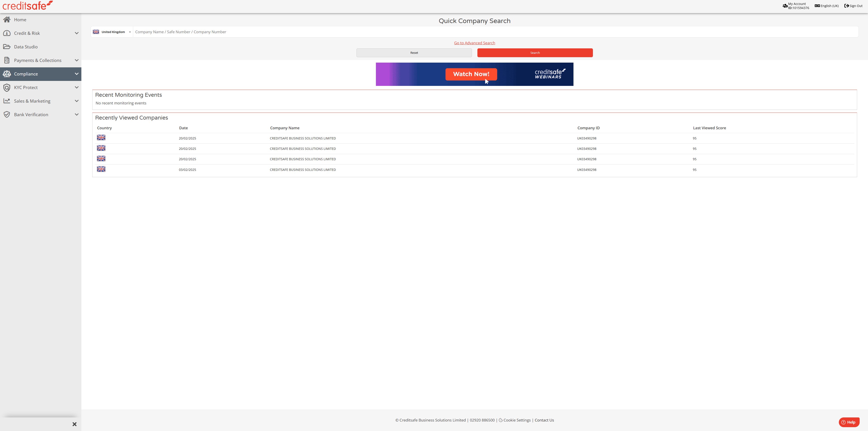Viewport: 868px width, 431px height.
Task: Select the Bank Verification menu item
Action: point(40,115)
